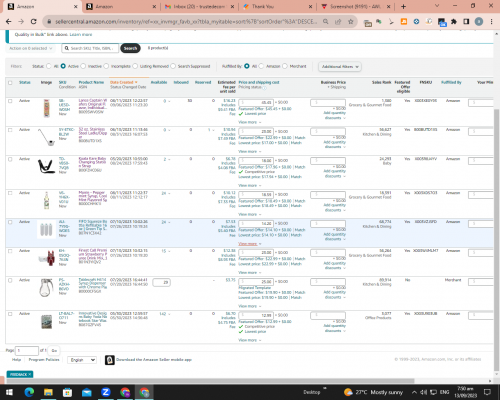
Task: Click the vertical page scrollbar thumb
Action: point(496,240)
